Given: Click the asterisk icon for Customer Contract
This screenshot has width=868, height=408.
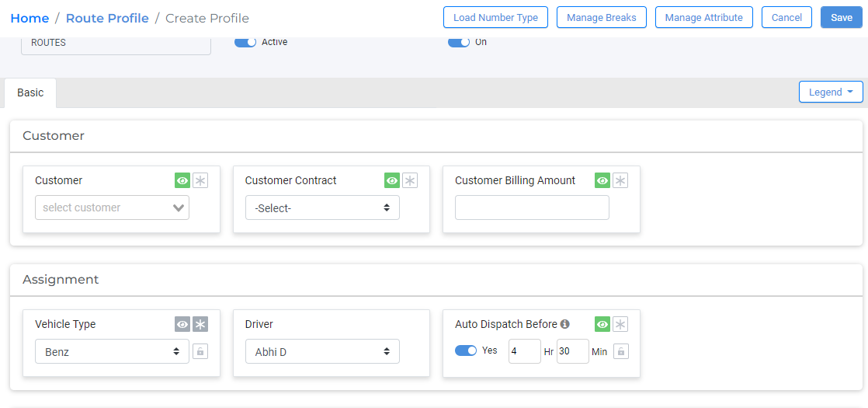Looking at the screenshot, I should tap(410, 180).
